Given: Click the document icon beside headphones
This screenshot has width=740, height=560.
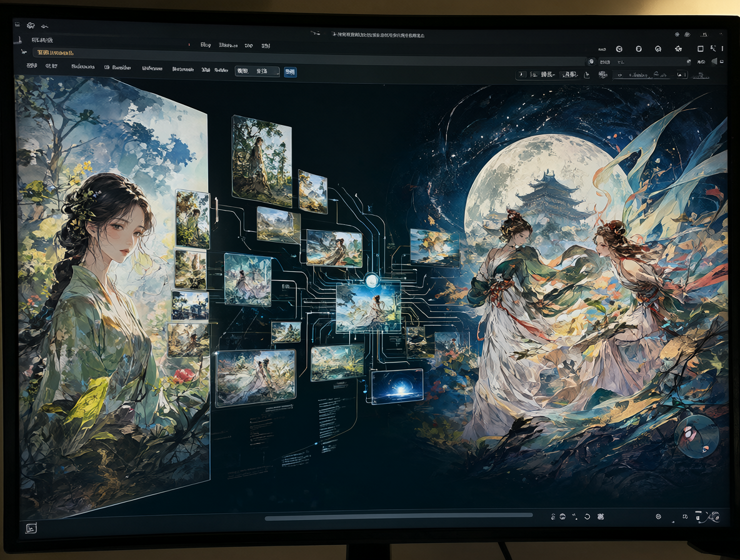Looking at the screenshot, I should 699,516.
